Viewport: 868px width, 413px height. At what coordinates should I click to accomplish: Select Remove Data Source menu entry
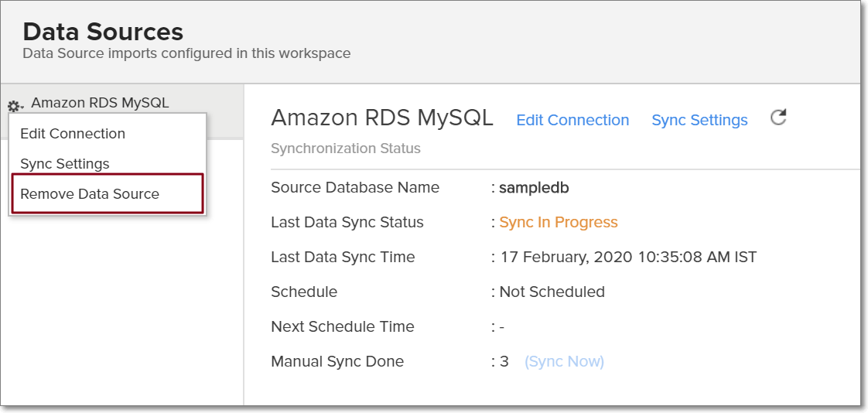90,193
